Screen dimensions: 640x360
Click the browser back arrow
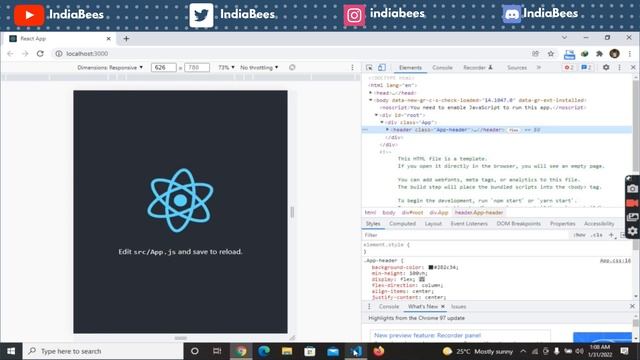[10, 53]
